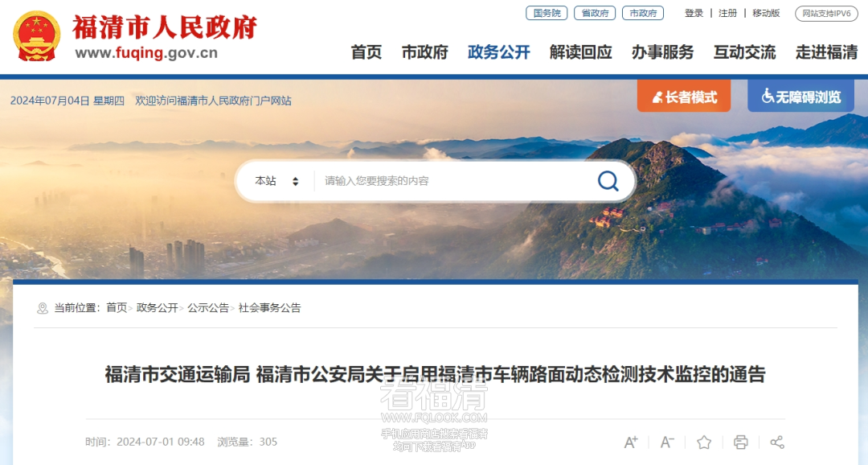Screen dimensions: 868x465
Task: Click the location pin icon
Action: [x=42, y=308]
